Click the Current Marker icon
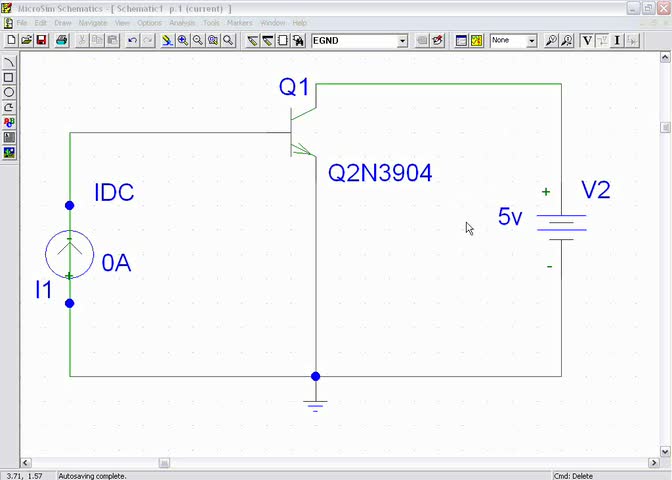This screenshot has height=480, width=672. pyautogui.click(x=567, y=40)
